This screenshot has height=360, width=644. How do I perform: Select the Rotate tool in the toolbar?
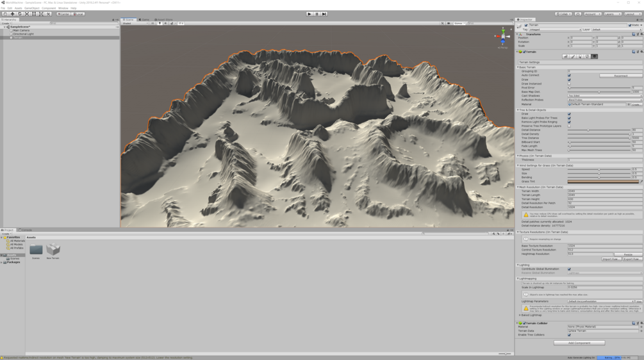pyautogui.click(x=19, y=14)
